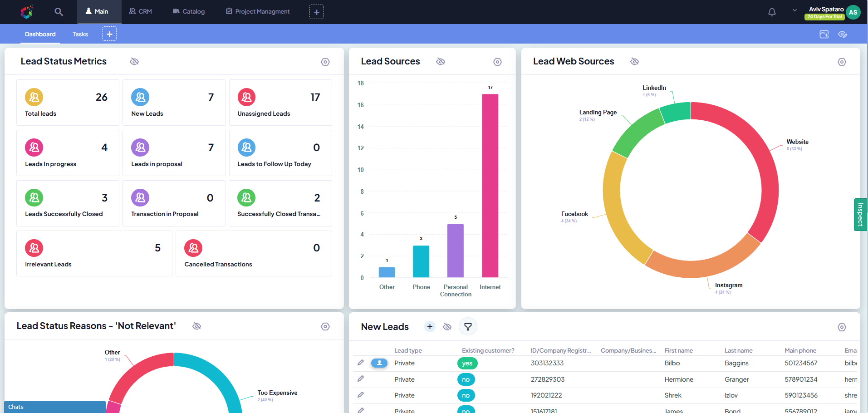The width and height of the screenshot is (868, 413).
Task: Click the Inspect side tab
Action: coord(860,214)
